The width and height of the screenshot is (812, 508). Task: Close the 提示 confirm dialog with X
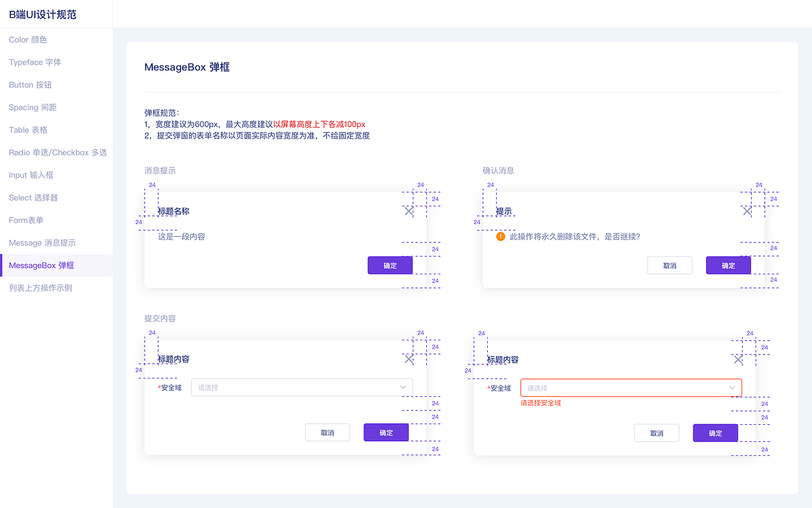747,211
